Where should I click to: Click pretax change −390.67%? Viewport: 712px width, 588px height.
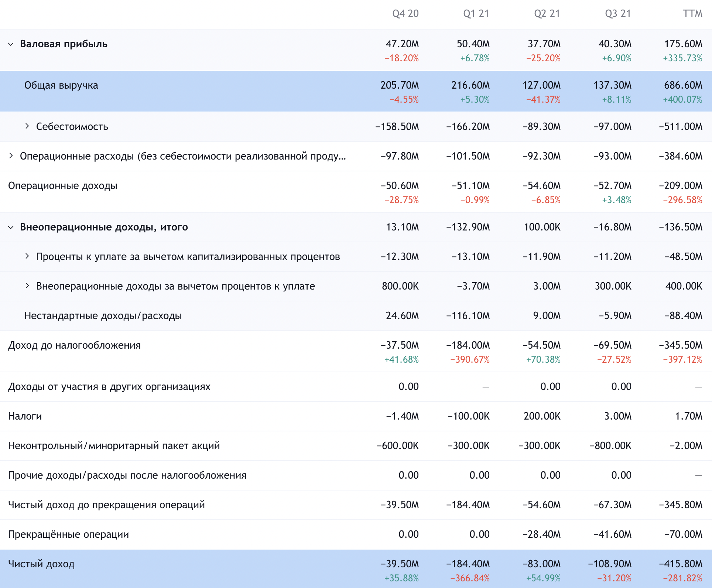pyautogui.click(x=470, y=360)
